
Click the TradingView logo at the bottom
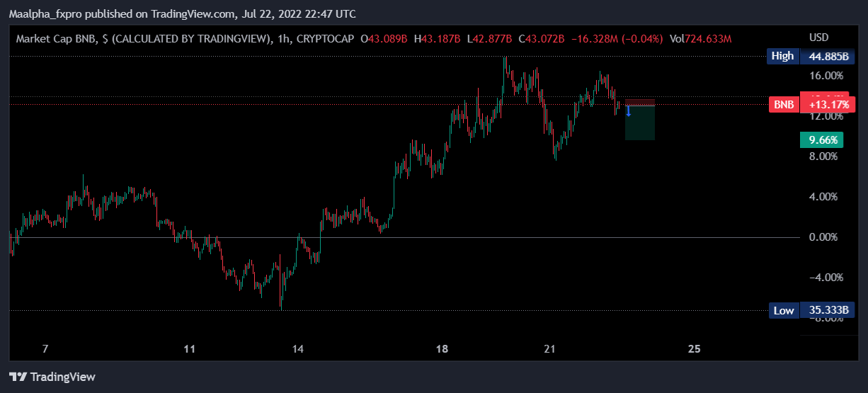pyautogui.click(x=52, y=377)
